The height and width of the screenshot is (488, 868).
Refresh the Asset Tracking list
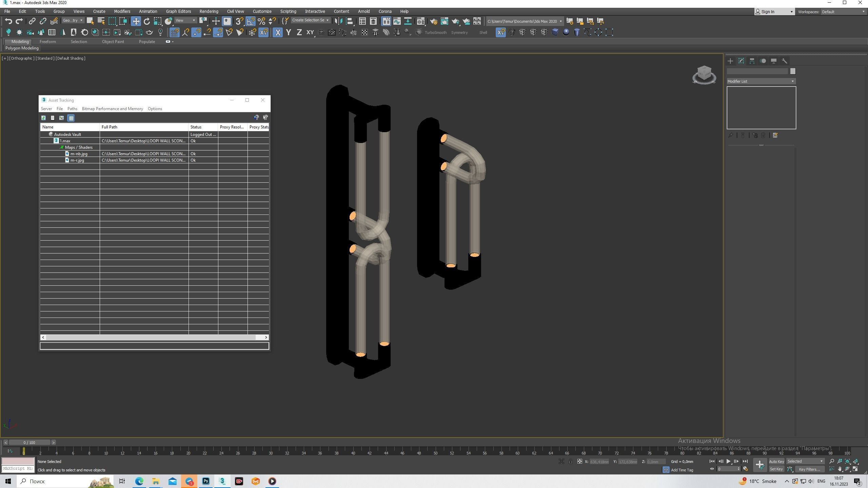(x=43, y=118)
